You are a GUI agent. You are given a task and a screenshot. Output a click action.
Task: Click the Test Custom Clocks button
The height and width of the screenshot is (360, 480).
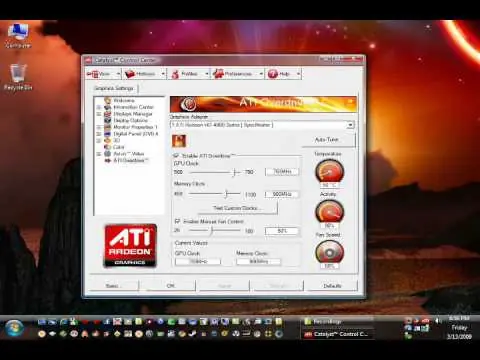[x=237, y=208]
